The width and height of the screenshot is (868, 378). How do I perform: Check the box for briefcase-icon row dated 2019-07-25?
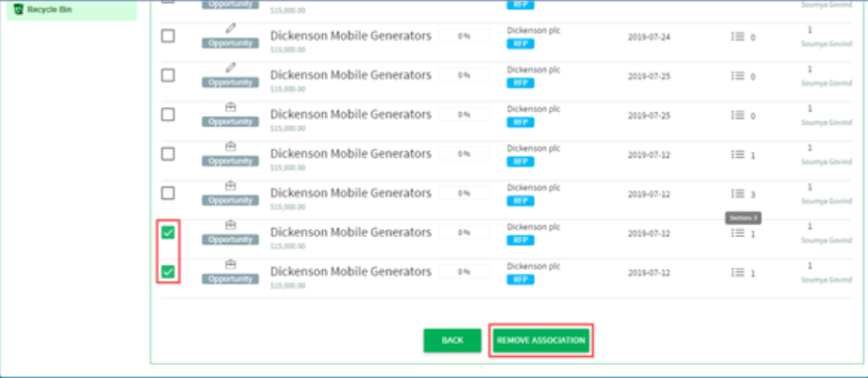point(167,115)
